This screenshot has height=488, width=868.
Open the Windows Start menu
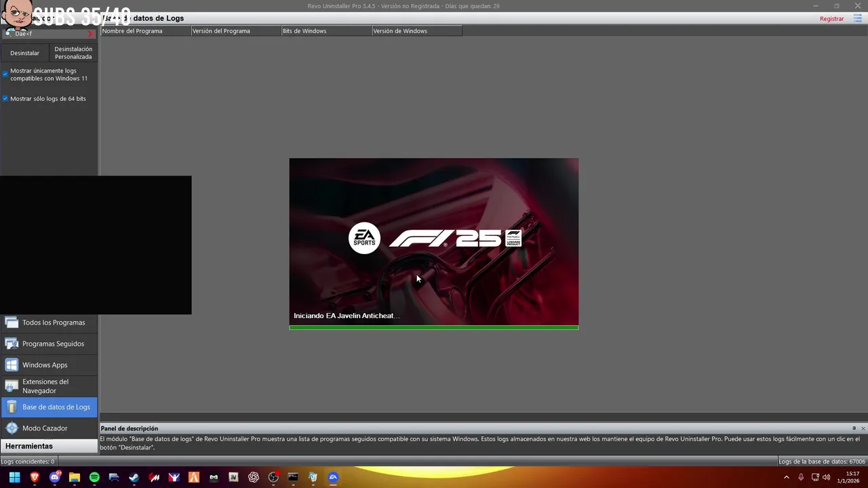[14, 477]
